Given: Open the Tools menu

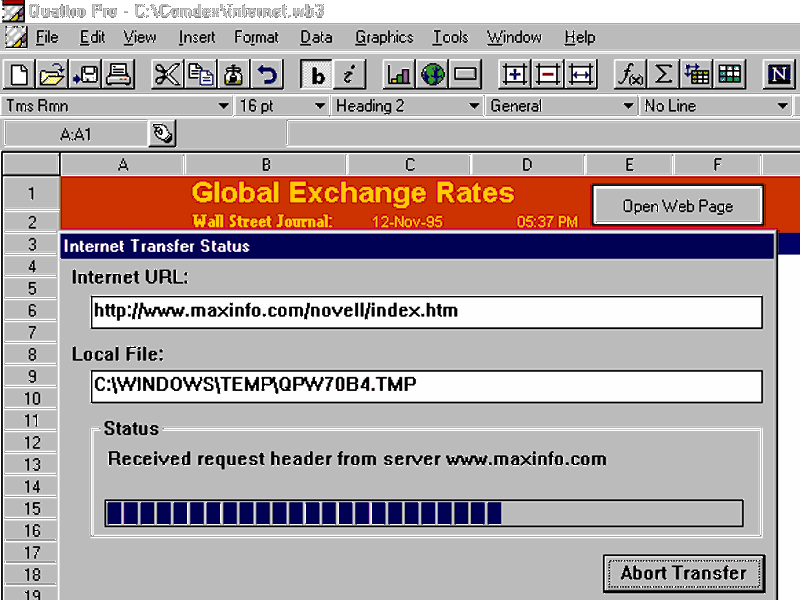Looking at the screenshot, I should 451,37.
